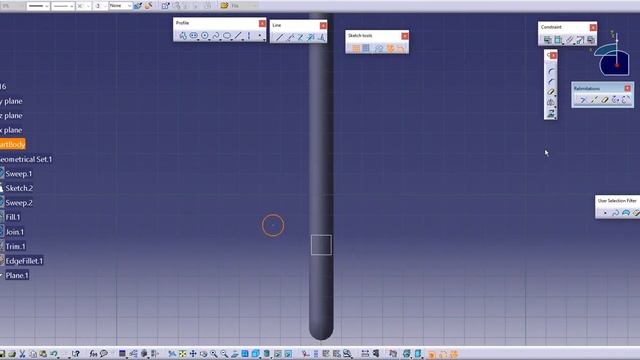The width and height of the screenshot is (640, 360).
Task: Open the line type dropdown
Action: (63, 6)
